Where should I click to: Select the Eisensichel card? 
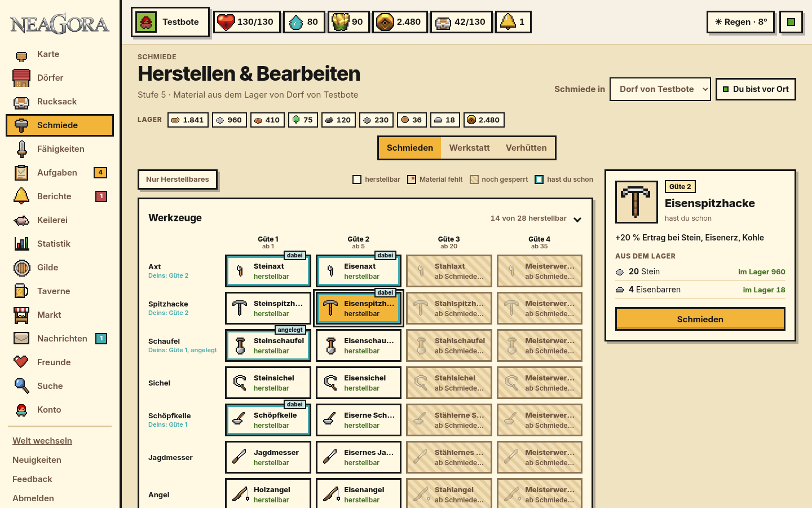click(x=359, y=383)
